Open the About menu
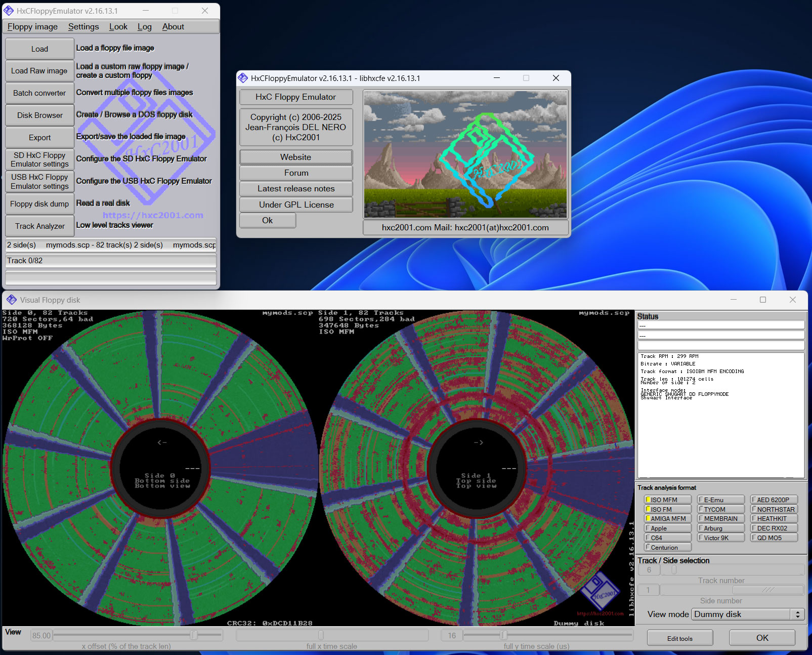Image resolution: width=812 pixels, height=655 pixels. [173, 27]
